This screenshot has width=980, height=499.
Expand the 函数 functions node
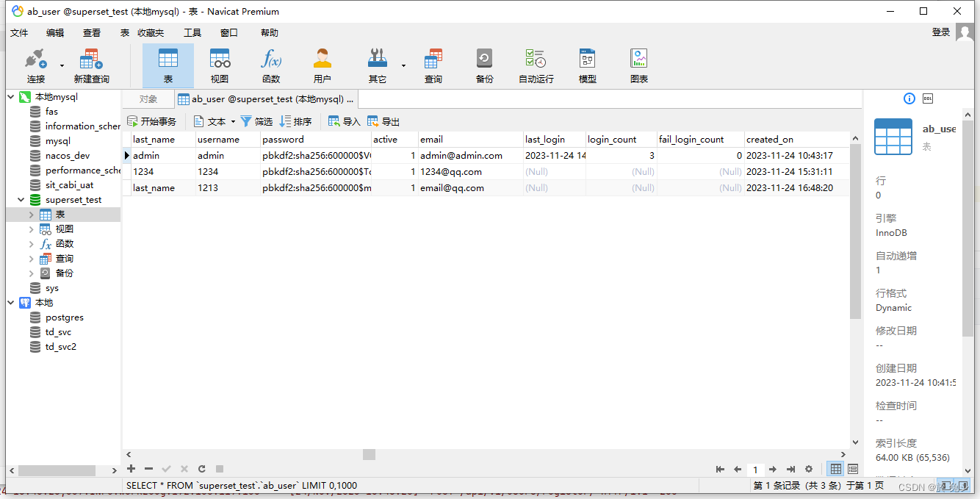click(32, 244)
